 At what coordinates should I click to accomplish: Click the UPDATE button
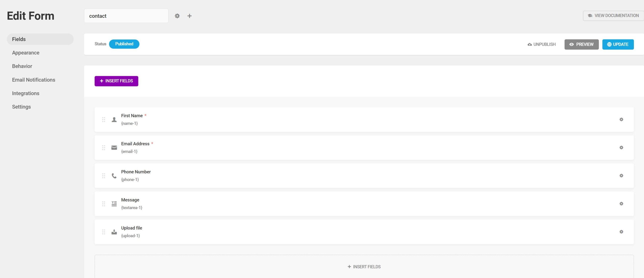pyautogui.click(x=618, y=44)
